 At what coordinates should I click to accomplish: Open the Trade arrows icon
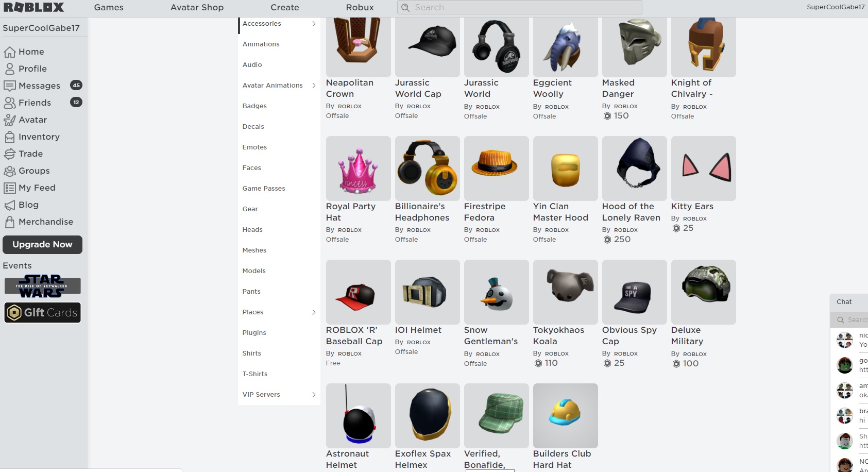click(x=9, y=154)
